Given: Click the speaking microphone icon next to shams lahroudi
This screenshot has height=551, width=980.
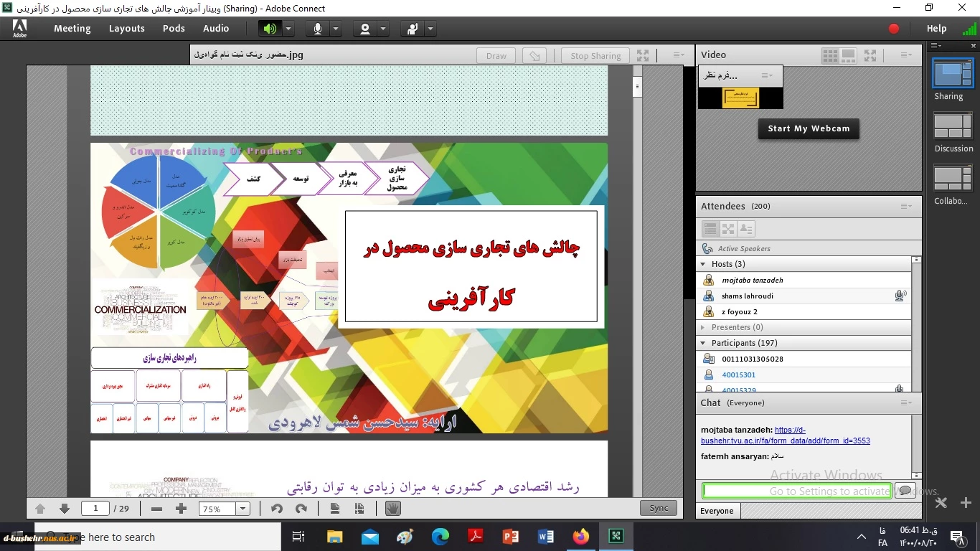Looking at the screenshot, I should point(900,296).
